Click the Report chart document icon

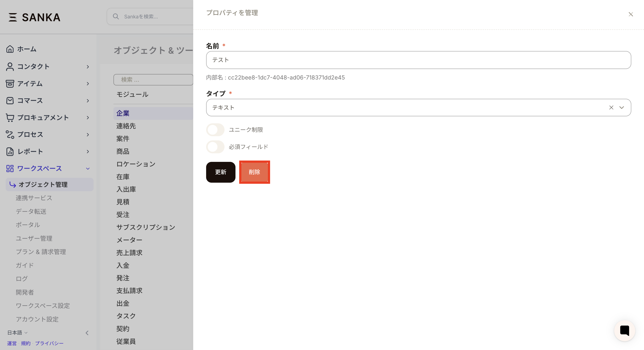coord(10,152)
